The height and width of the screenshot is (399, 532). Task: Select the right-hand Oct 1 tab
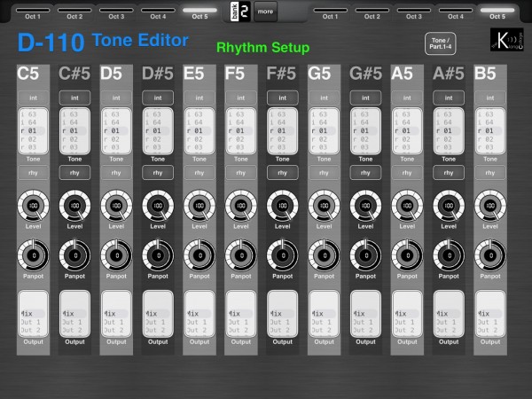pyautogui.click(x=330, y=13)
